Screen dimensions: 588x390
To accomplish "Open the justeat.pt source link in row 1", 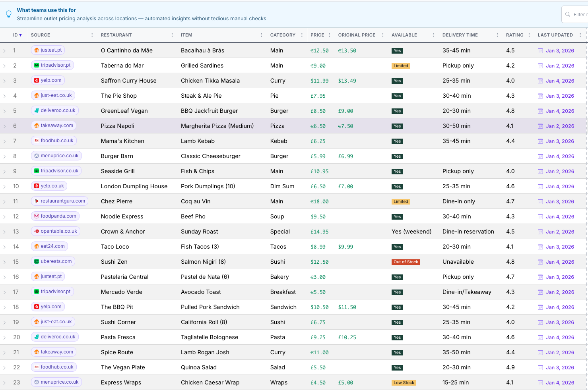I will (x=51, y=50).
